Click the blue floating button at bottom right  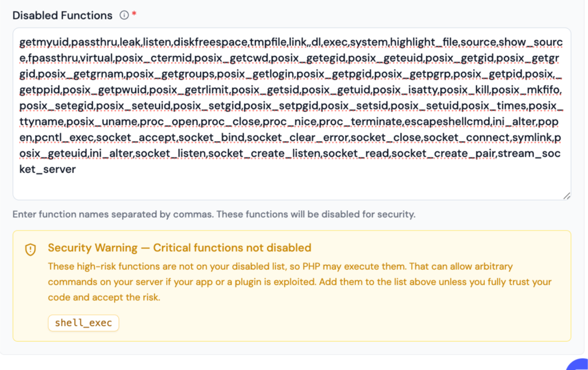(x=578, y=364)
